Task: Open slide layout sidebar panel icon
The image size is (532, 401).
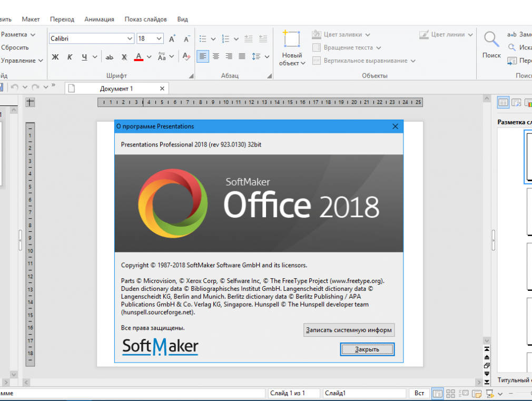Action: (x=503, y=102)
